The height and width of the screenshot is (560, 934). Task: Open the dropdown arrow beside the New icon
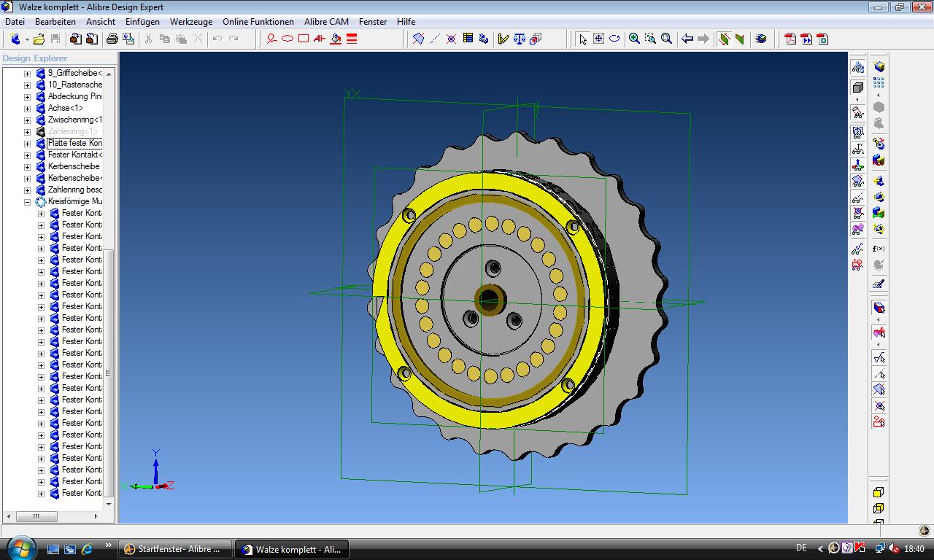pos(27,39)
